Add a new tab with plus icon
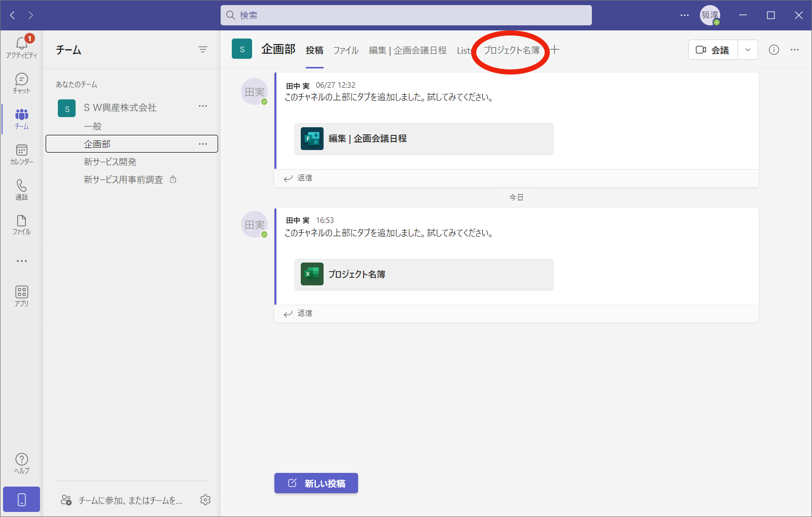Image resolution: width=812 pixels, height=517 pixels. [x=555, y=50]
